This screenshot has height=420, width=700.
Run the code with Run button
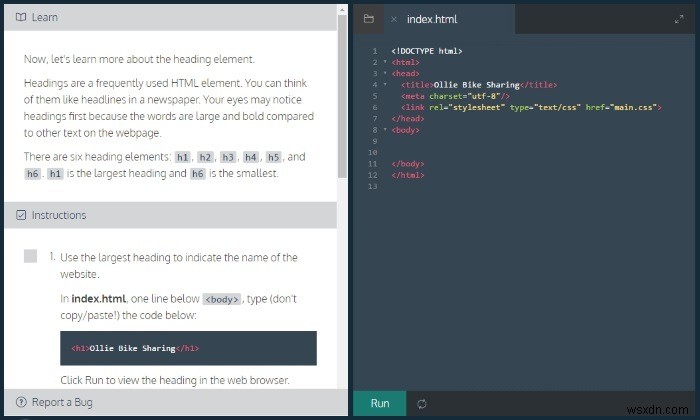379,403
